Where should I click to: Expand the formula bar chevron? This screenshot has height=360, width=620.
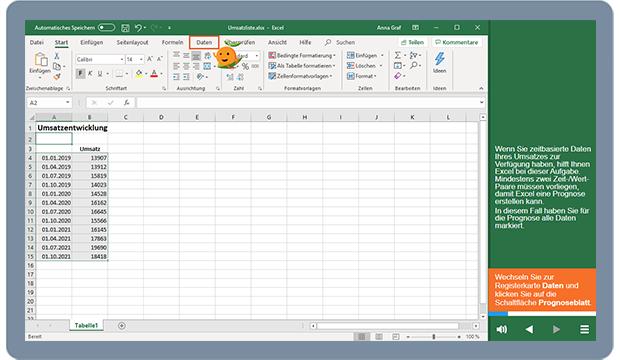(481, 102)
